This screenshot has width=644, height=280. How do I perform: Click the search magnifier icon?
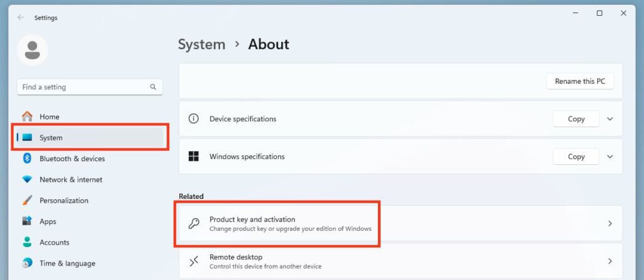click(153, 87)
